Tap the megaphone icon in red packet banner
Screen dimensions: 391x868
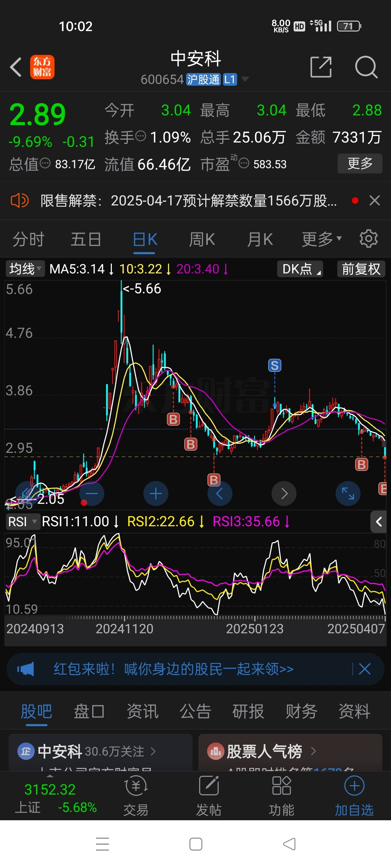pos(26,669)
